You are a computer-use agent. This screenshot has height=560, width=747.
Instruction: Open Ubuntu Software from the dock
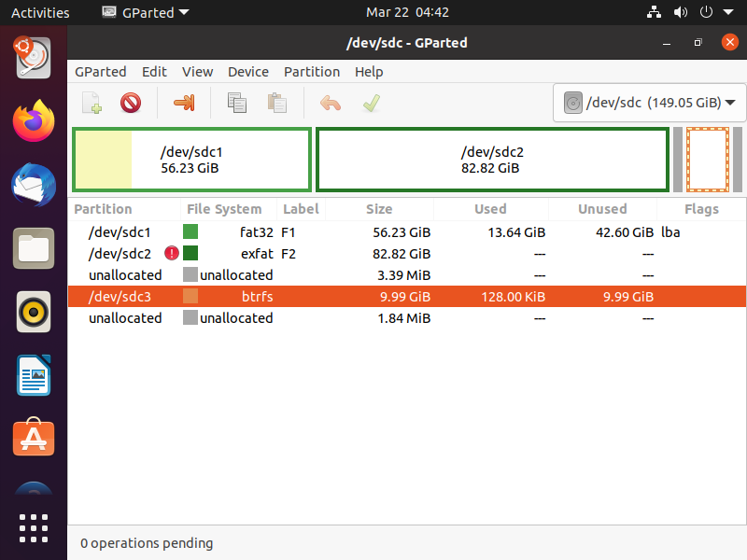coord(34,437)
